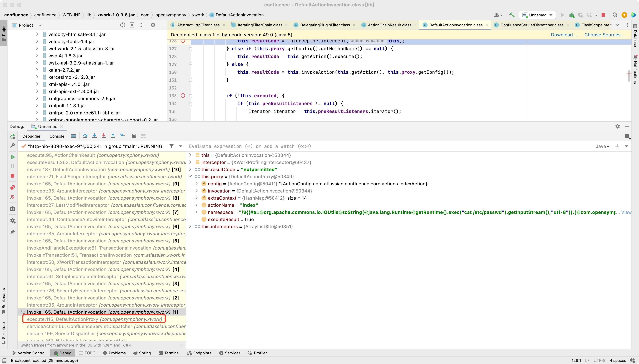Click Select Opened File target icon

coord(122,25)
